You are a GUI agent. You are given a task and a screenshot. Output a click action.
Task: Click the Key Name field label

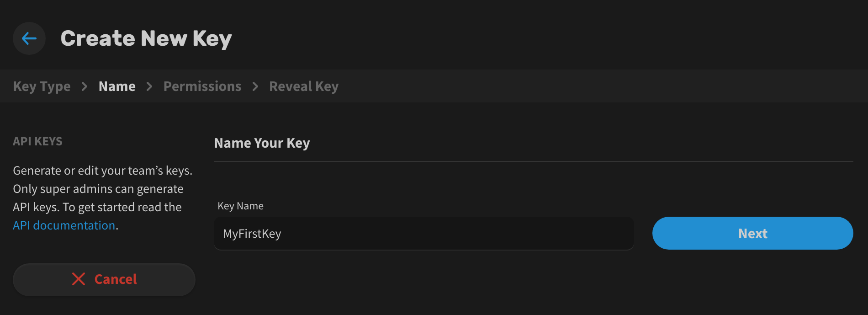pyautogui.click(x=240, y=206)
